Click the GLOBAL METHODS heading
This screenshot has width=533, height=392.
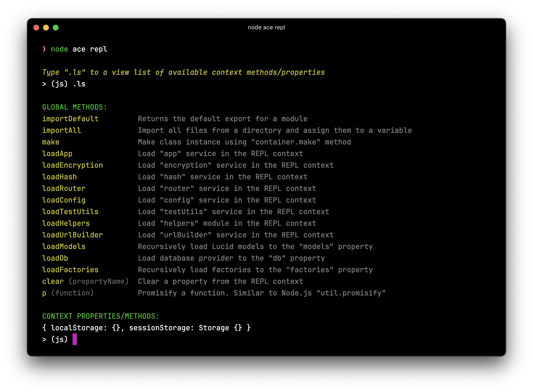point(74,107)
